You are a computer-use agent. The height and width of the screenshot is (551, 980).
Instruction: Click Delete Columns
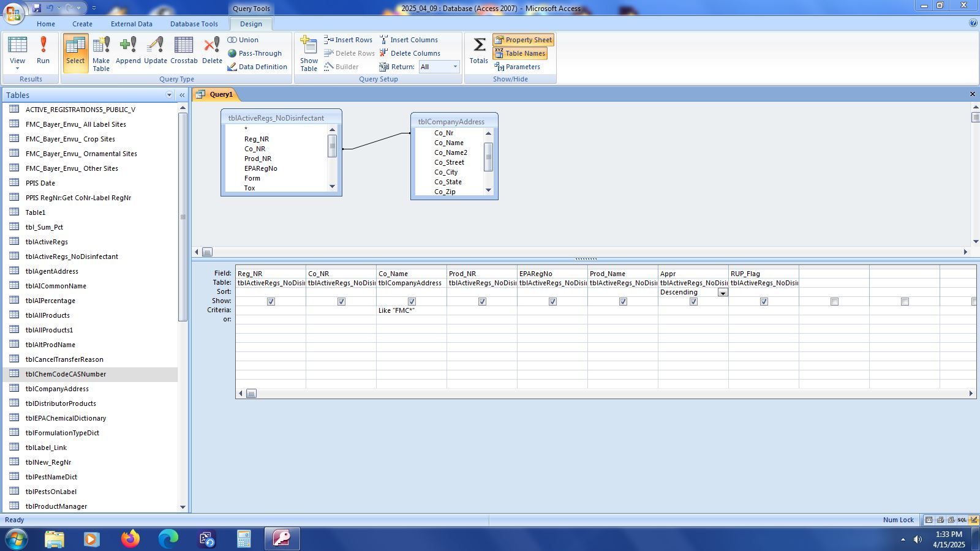coord(410,53)
